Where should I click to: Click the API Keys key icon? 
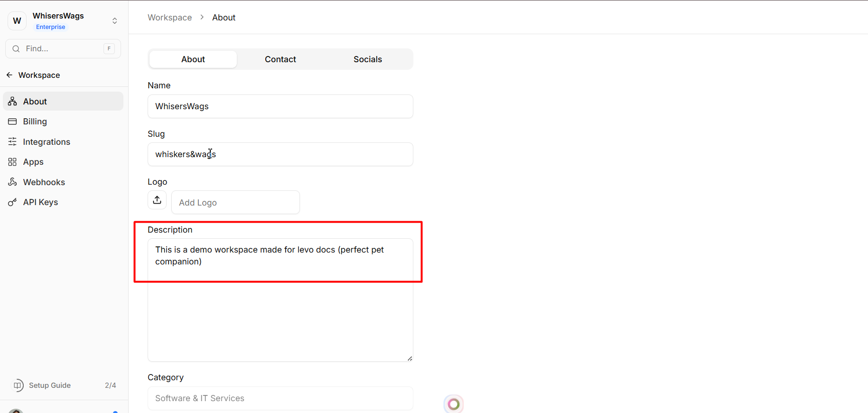click(x=13, y=202)
